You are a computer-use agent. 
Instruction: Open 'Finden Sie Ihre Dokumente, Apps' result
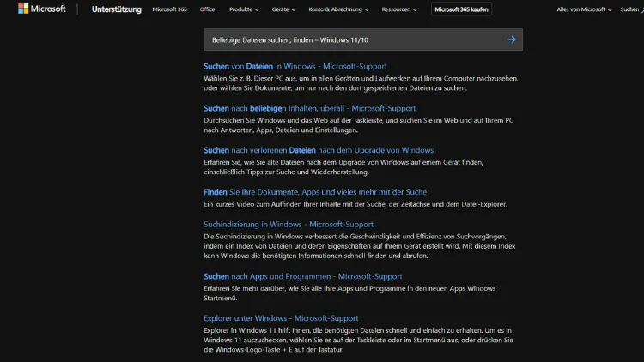tap(315, 191)
